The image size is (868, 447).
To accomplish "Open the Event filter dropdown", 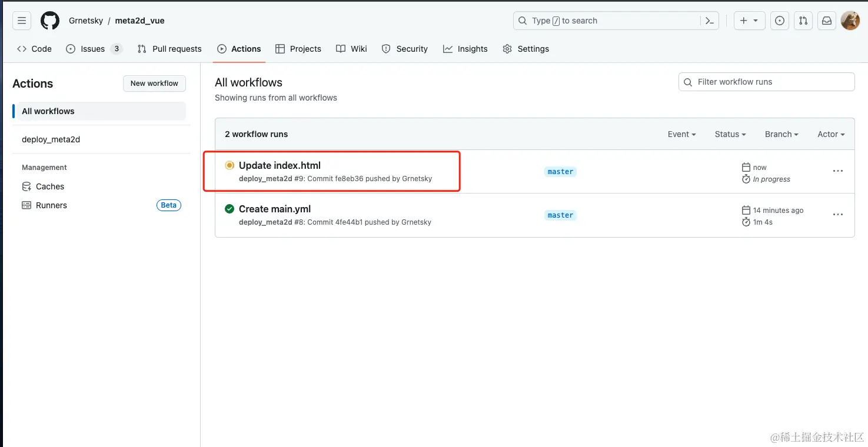I will 681,134.
